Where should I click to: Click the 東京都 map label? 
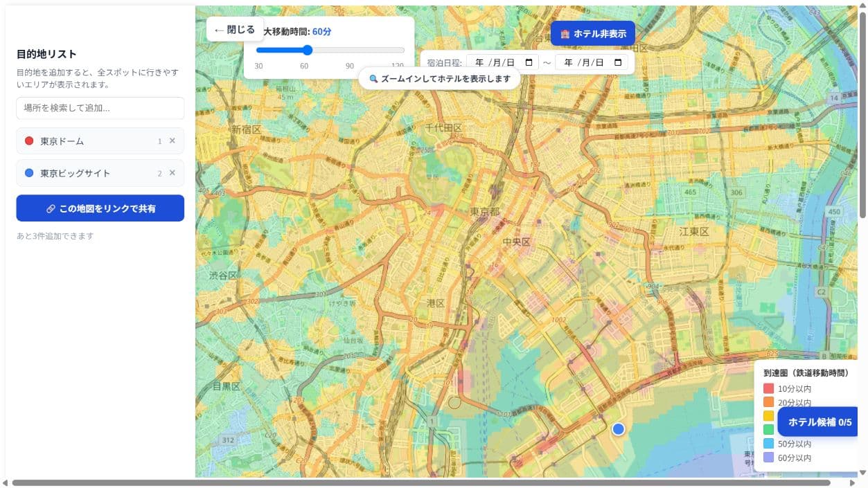pyautogui.click(x=485, y=212)
